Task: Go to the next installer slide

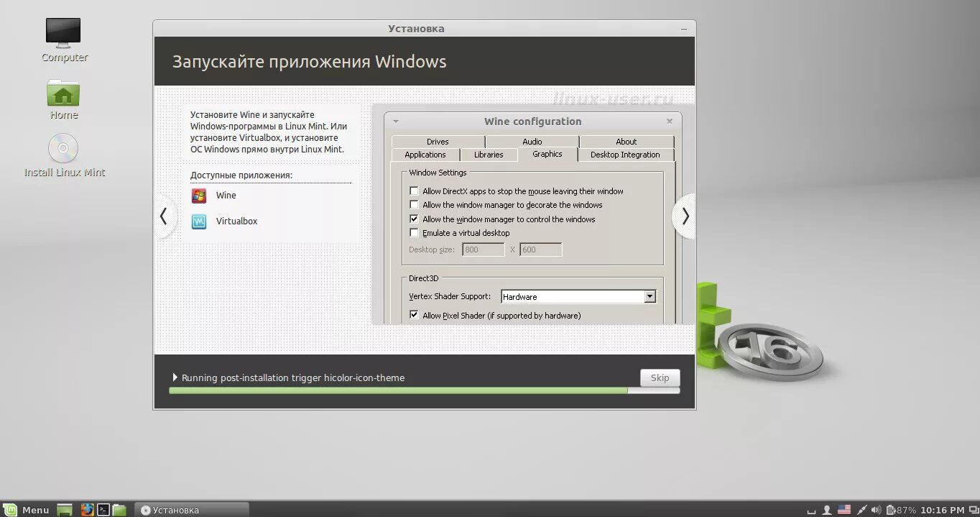Action: tap(685, 216)
